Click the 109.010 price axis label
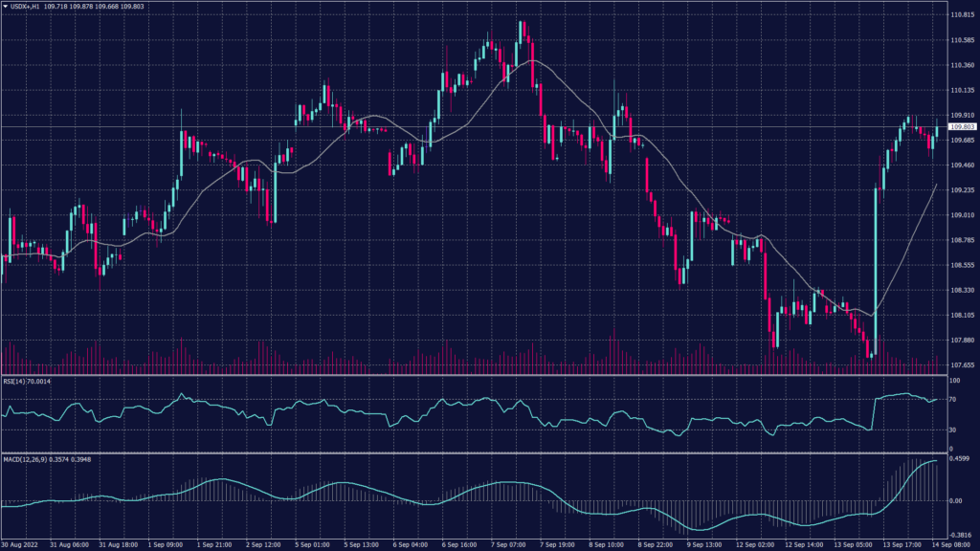 pyautogui.click(x=961, y=215)
